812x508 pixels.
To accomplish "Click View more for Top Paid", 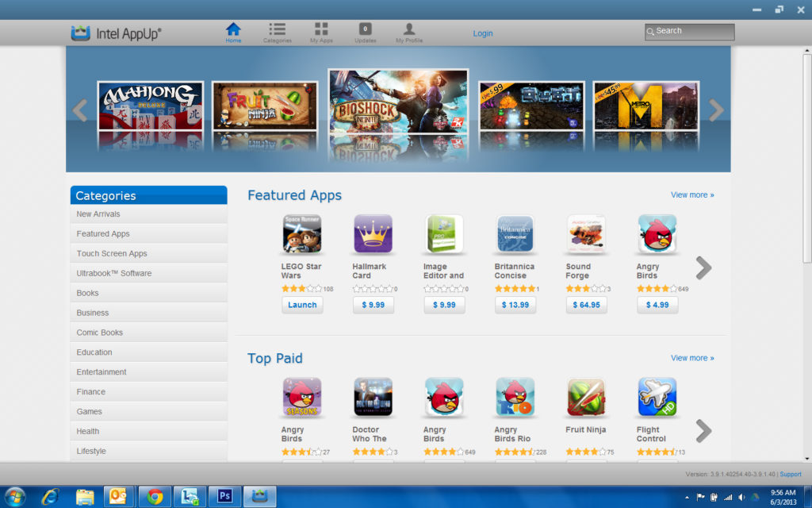I will coord(692,358).
